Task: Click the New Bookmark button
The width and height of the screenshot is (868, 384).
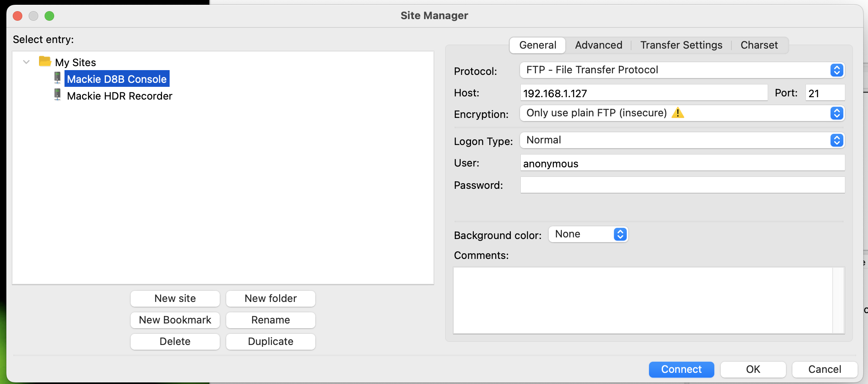Action: (x=175, y=320)
